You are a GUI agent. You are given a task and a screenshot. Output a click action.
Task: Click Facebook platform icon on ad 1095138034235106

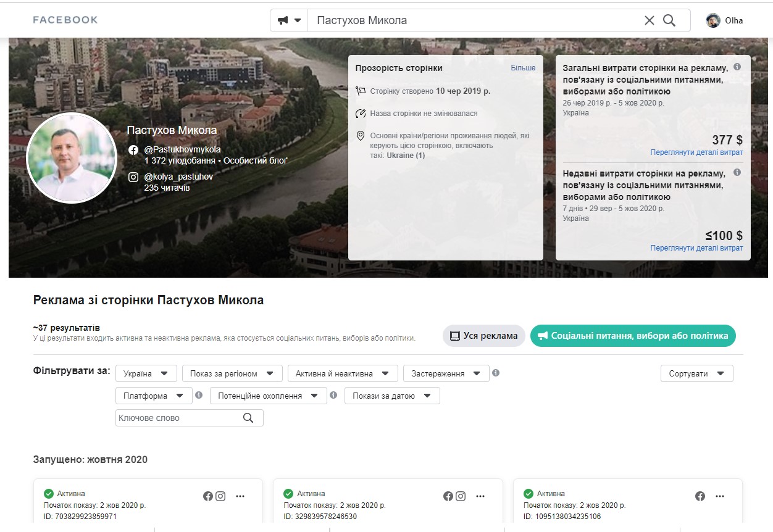coord(700,496)
